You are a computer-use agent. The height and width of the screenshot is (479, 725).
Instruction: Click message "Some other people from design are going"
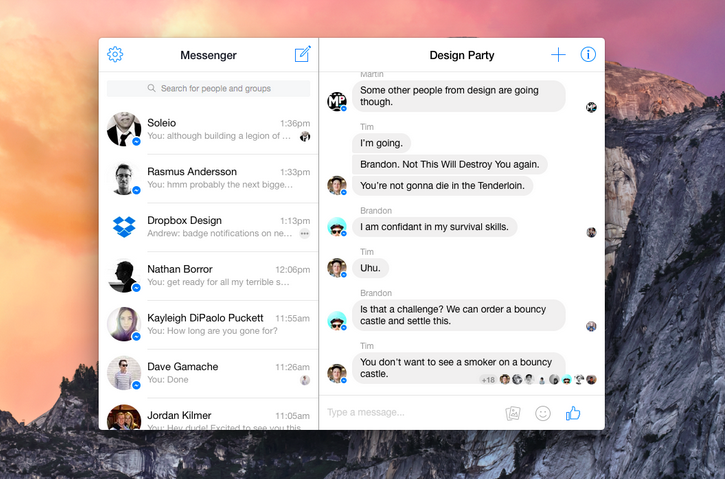pyautogui.click(x=459, y=96)
